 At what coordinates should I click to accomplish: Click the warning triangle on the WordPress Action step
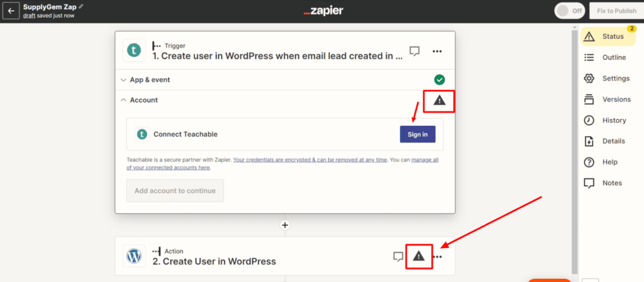418,257
